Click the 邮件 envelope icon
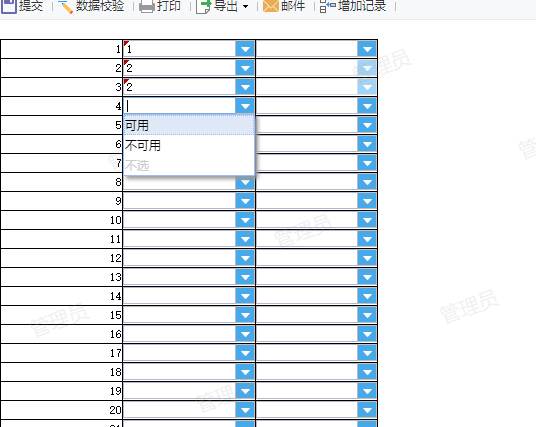This screenshot has height=427, width=536. point(271,6)
